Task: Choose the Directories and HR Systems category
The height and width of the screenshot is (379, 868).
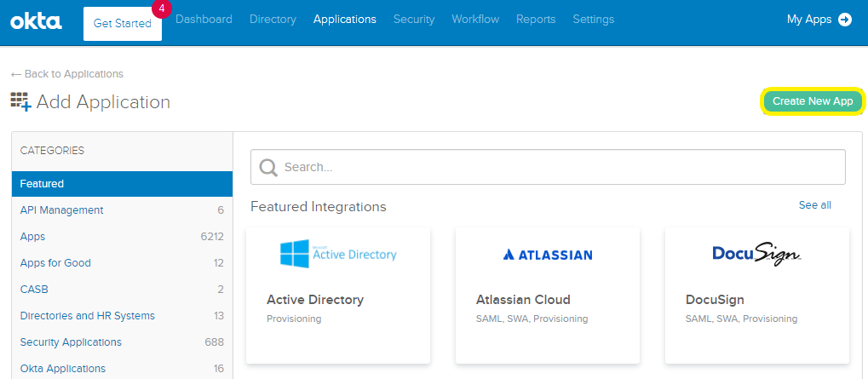Action: coord(88,316)
